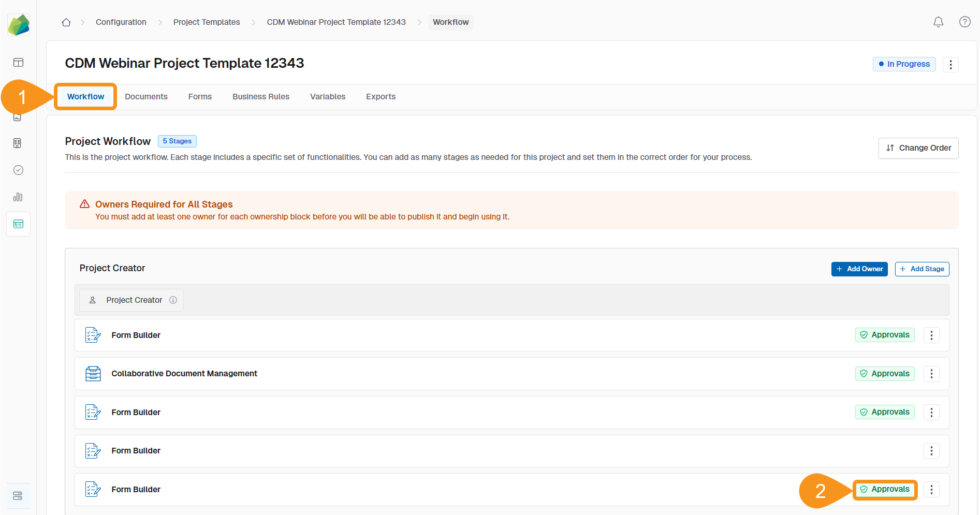Image resolution: width=980 pixels, height=515 pixels.
Task: Open the three-dot menu next to In Progress
Action: click(x=950, y=64)
